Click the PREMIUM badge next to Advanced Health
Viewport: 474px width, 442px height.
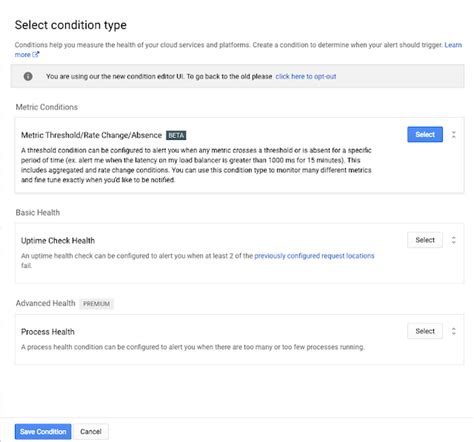pyautogui.click(x=96, y=304)
